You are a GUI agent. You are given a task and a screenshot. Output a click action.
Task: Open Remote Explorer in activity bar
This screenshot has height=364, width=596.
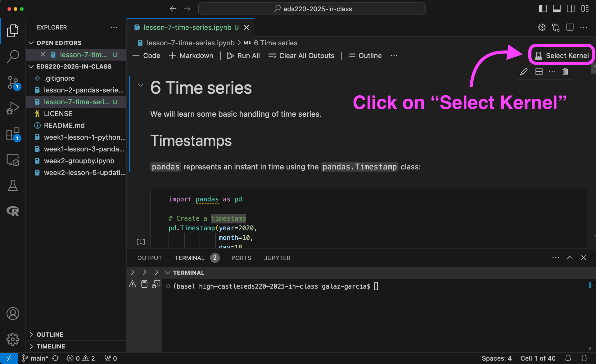(13, 160)
